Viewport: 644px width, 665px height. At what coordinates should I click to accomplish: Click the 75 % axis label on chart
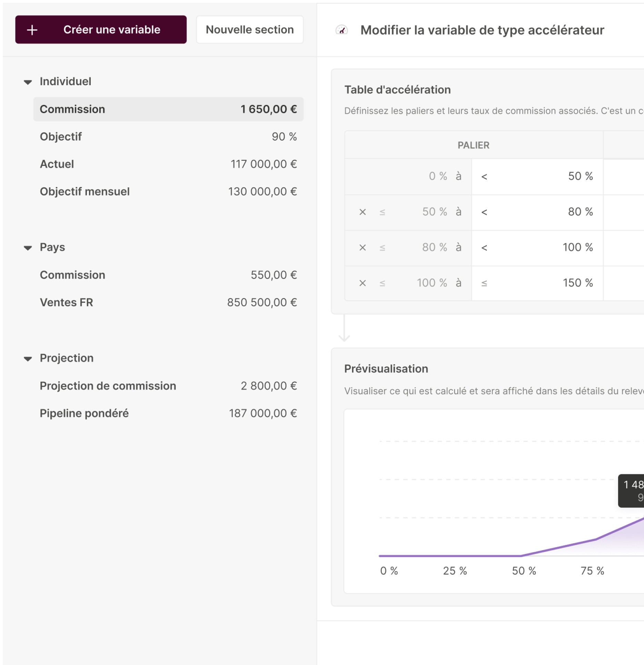[592, 571]
